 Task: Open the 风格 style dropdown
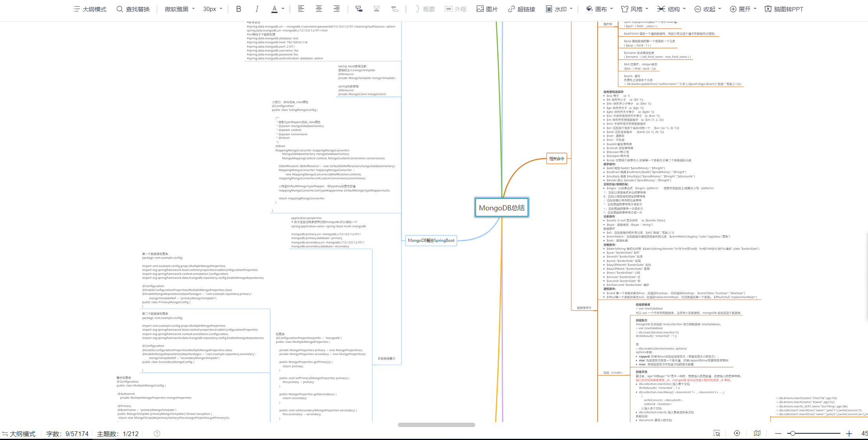coord(635,9)
